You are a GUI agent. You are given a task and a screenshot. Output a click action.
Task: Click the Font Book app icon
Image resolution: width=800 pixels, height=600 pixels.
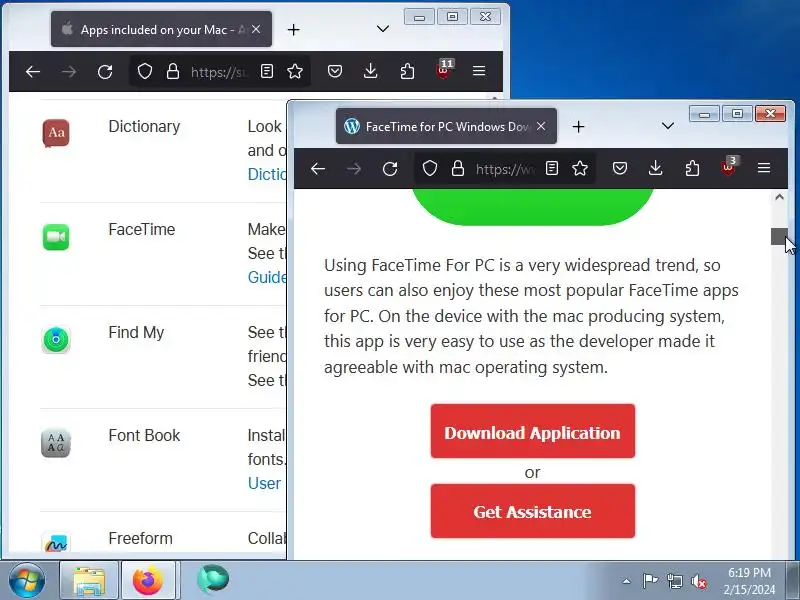coord(56,443)
